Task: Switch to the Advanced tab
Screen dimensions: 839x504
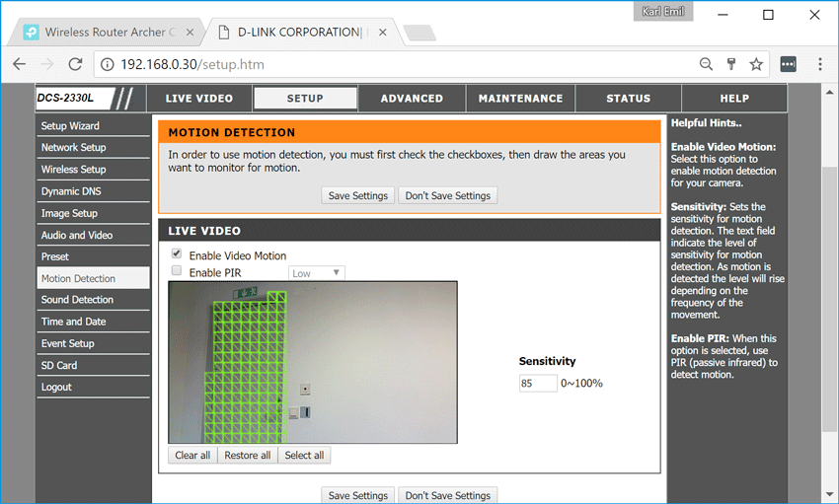Action: (x=412, y=99)
